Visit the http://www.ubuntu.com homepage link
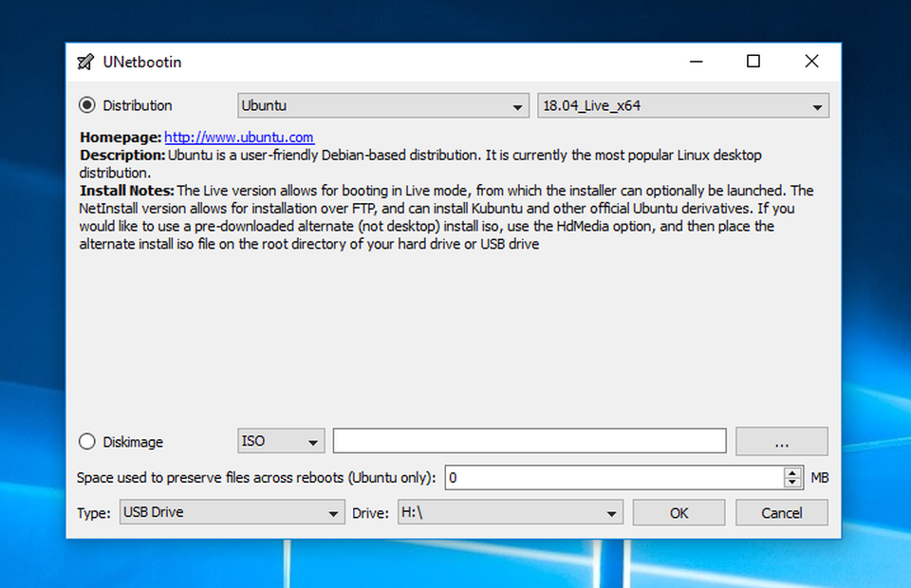 tap(239, 138)
